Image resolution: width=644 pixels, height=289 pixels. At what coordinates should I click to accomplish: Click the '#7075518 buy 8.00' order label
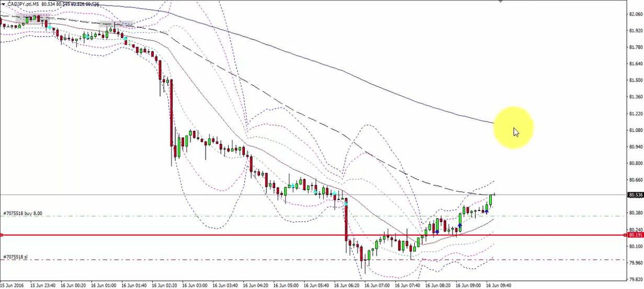tap(22, 214)
